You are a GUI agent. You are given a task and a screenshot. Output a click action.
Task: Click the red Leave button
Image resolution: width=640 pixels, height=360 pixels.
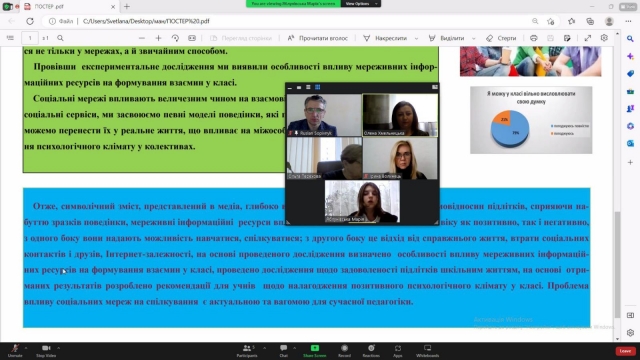pos(625,351)
